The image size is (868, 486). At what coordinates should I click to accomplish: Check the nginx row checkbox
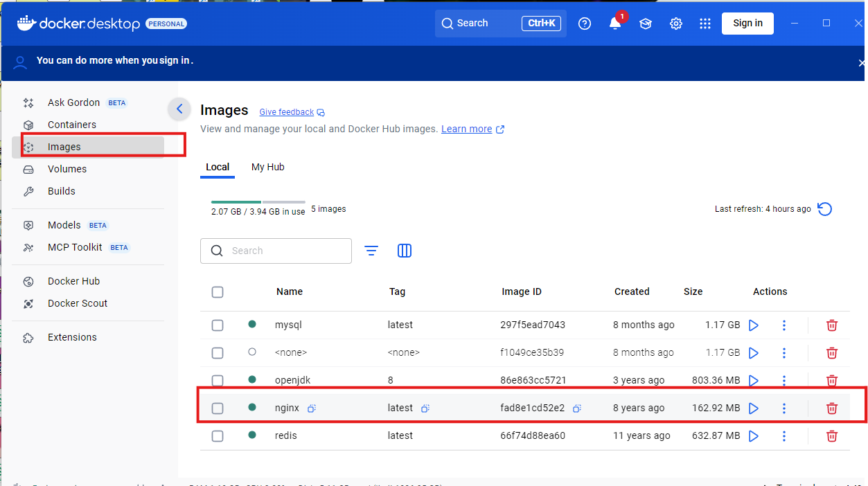point(218,408)
